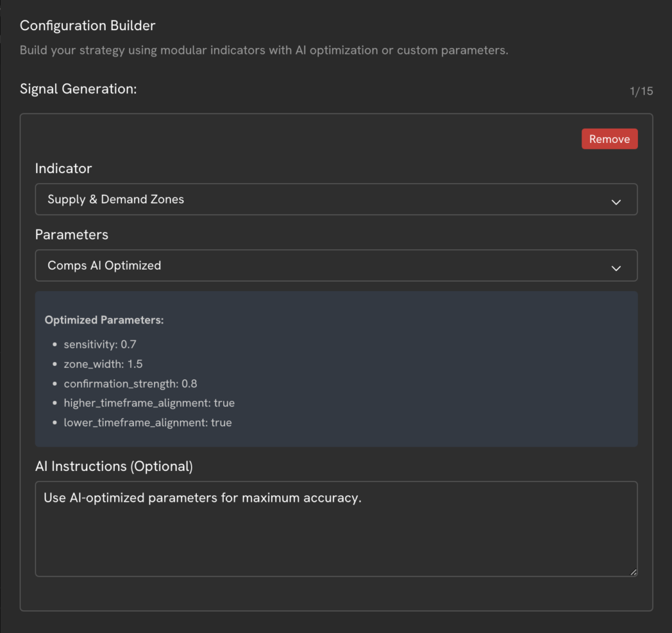Click the chevron arrow in the Parameters dropdown
This screenshot has width=672, height=633.
click(616, 268)
